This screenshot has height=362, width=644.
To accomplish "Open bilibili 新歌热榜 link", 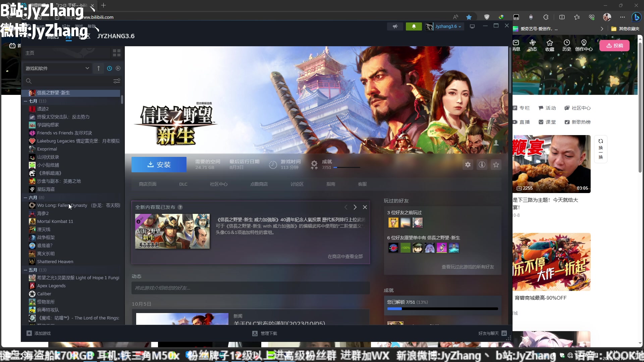I will click(578, 122).
